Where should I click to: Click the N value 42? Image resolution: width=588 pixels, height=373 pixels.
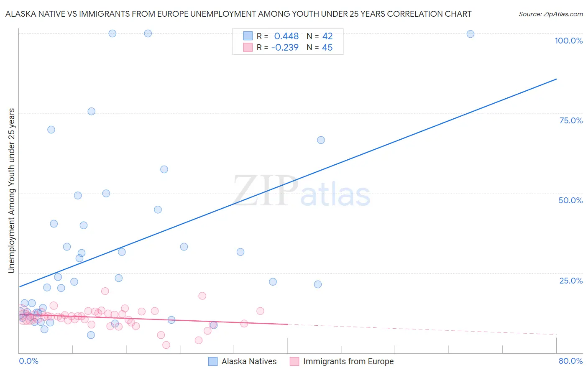tap(327, 36)
